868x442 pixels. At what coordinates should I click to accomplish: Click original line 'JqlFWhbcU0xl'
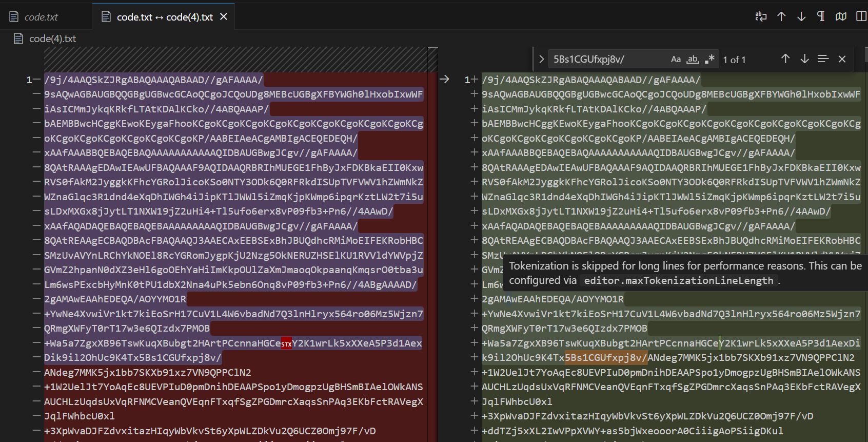click(x=80, y=416)
